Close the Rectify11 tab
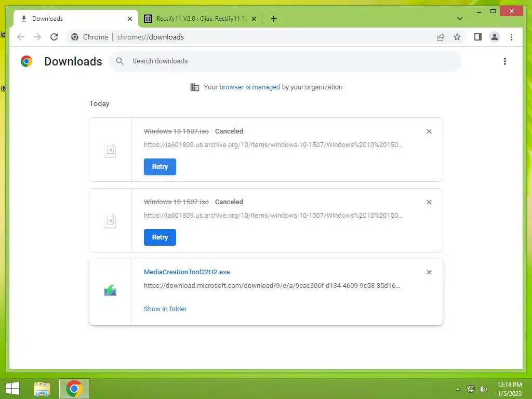The height and width of the screenshot is (399, 532). (254, 19)
